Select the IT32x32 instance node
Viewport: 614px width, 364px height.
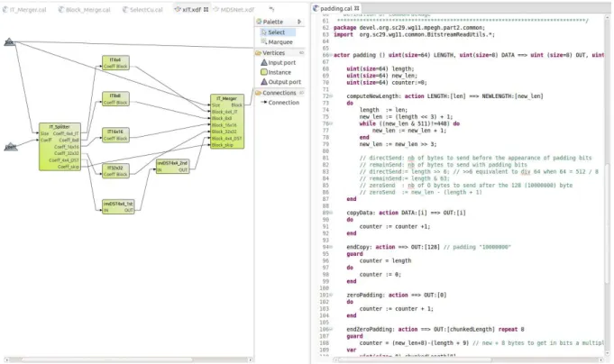pos(115,171)
